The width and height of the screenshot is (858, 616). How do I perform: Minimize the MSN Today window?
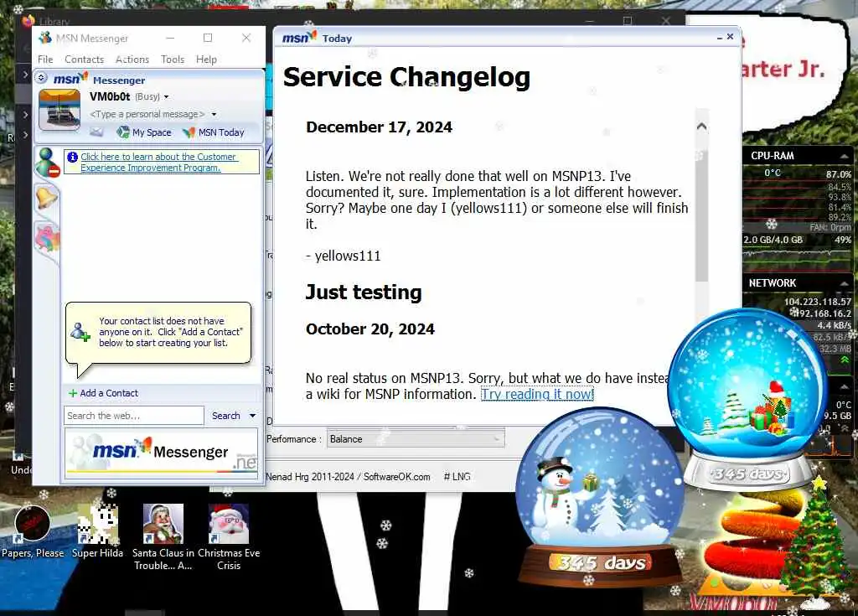point(720,37)
